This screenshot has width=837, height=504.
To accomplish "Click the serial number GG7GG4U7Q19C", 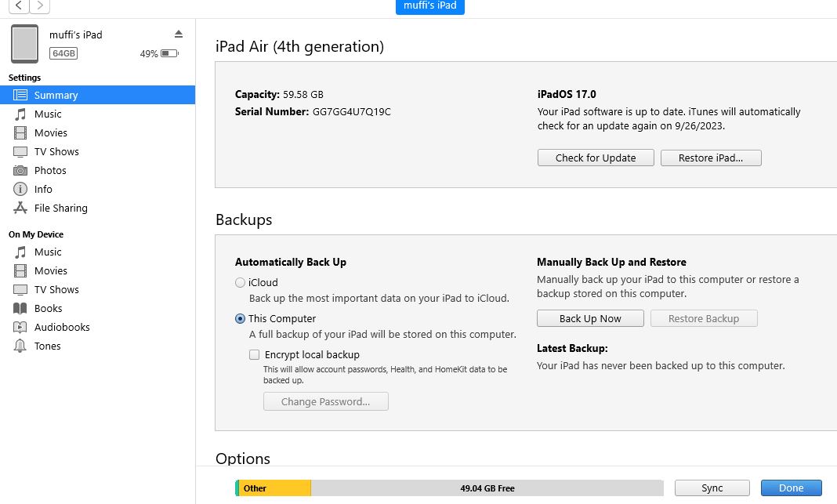I will tap(352, 112).
